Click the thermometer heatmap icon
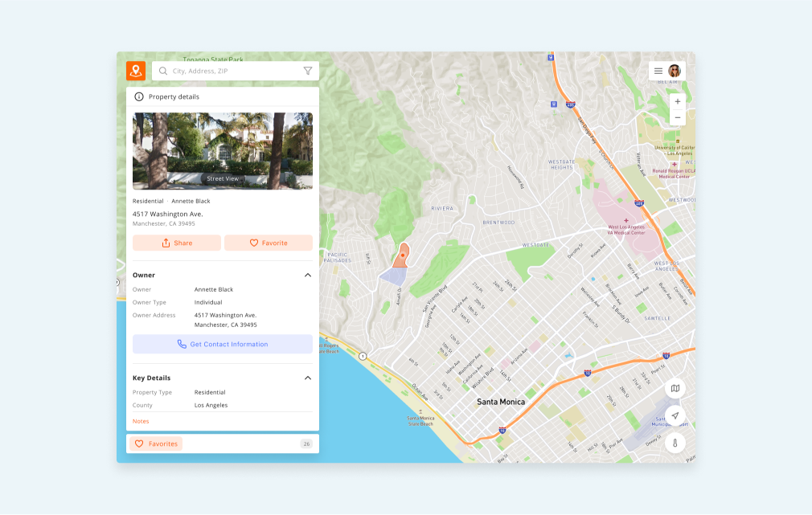The image size is (812, 515). [x=675, y=443]
